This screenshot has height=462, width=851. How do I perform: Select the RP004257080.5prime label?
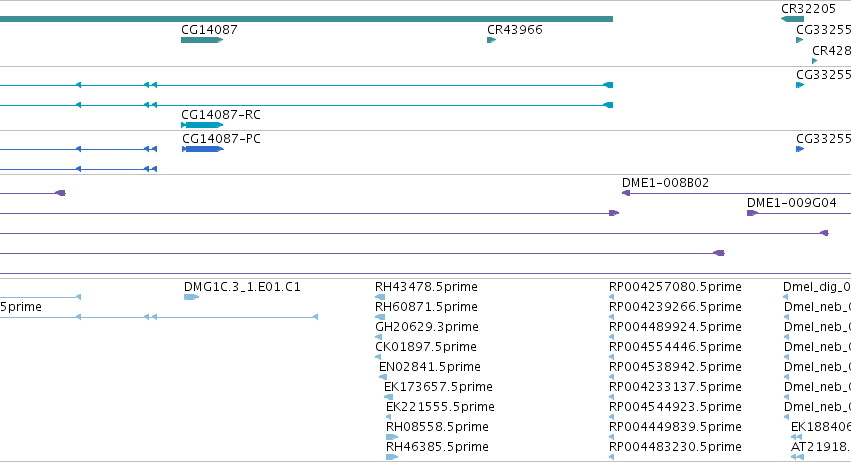(x=675, y=287)
